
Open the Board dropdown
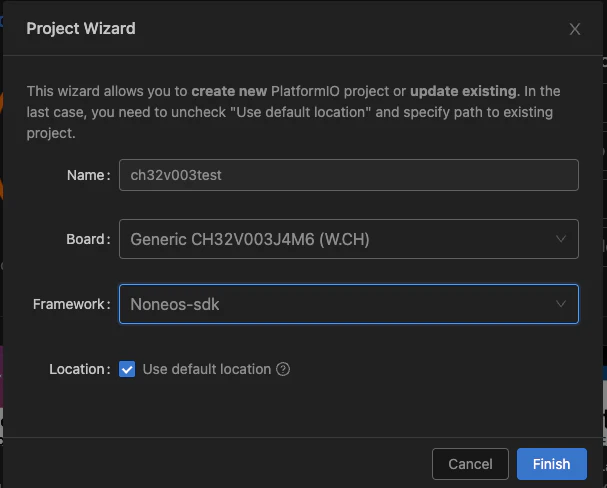point(349,239)
